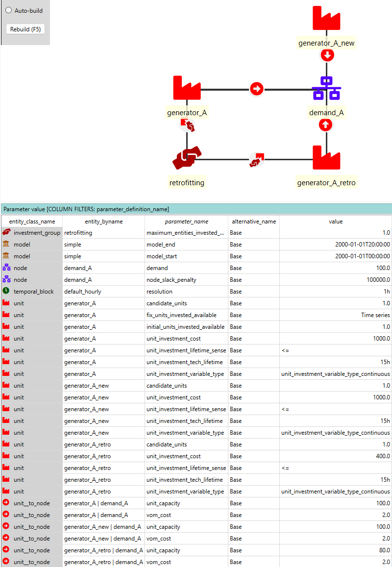Click up-arrow icon above generator_A_retro
This screenshot has width=392, height=567.
click(326, 125)
